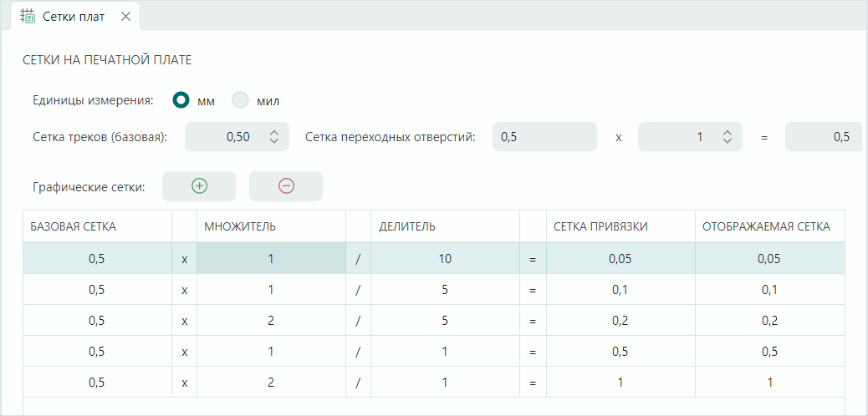Switch to the Сетки плат tab
The image size is (868, 416).
(x=74, y=16)
